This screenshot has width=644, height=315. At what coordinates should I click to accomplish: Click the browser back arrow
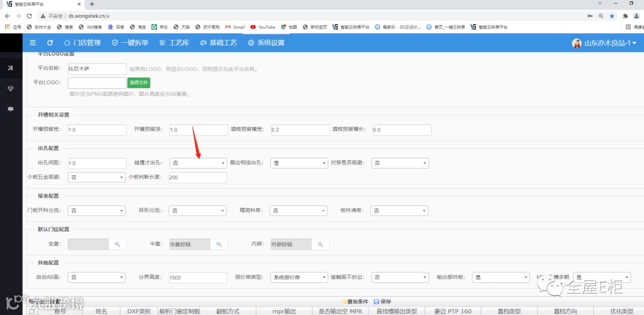pyautogui.click(x=7, y=16)
